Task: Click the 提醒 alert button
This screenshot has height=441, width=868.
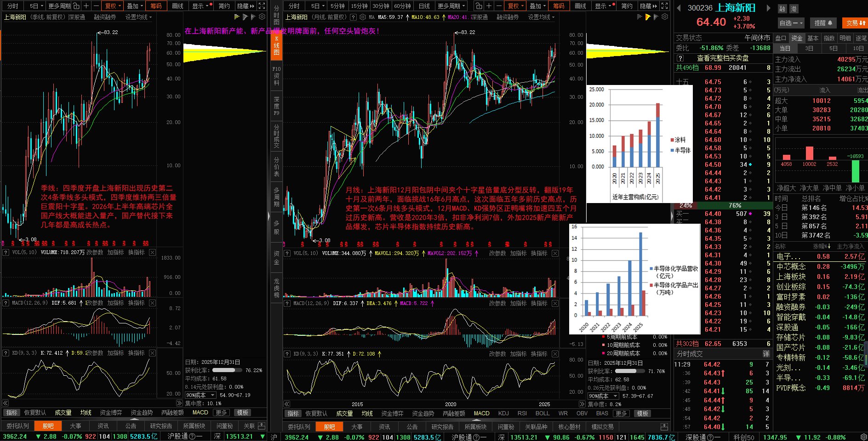Action: tap(823, 23)
